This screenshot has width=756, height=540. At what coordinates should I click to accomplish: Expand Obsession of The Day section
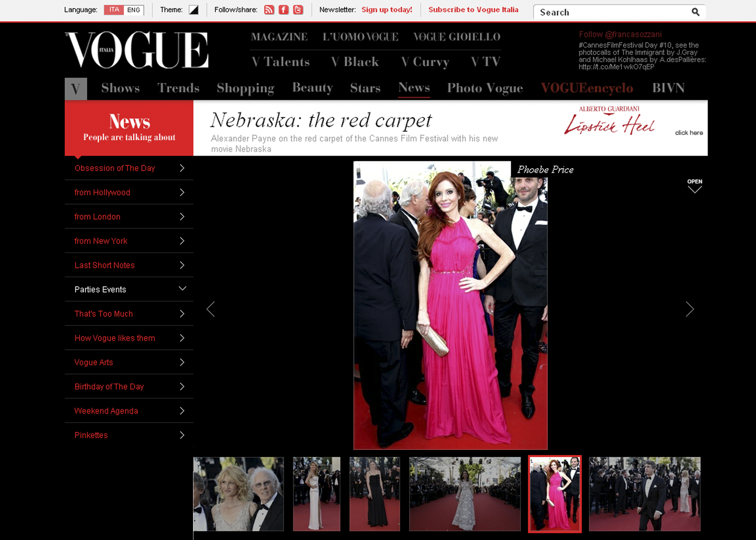pyautogui.click(x=182, y=168)
